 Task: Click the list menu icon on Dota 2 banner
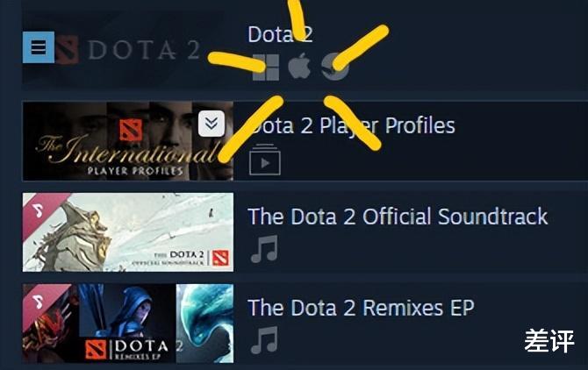(38, 46)
